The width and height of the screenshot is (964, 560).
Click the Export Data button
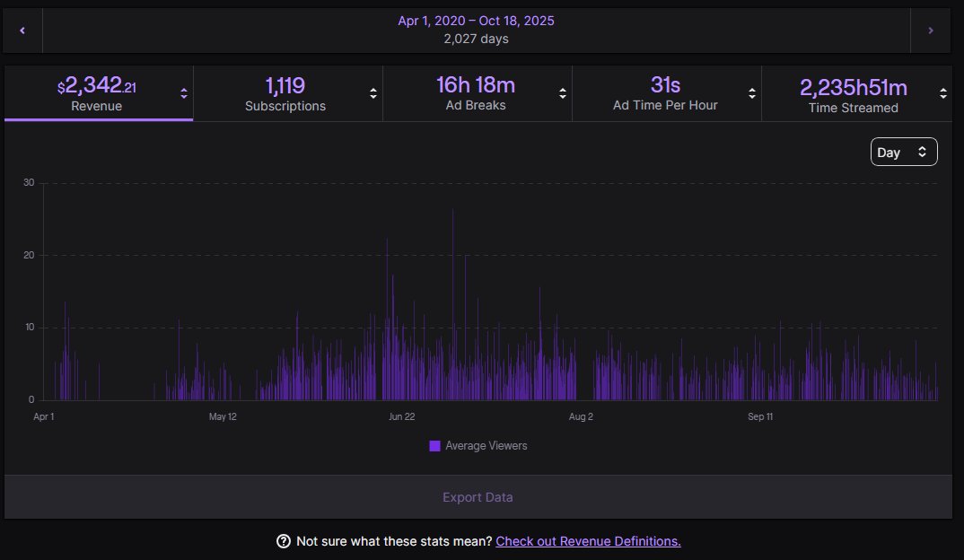click(x=478, y=496)
